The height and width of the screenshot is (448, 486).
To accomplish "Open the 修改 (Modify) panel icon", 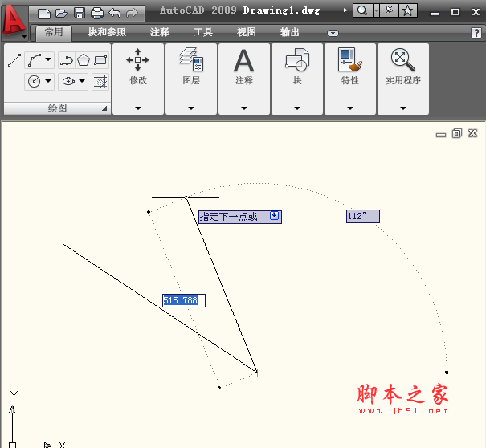I will pos(138,59).
